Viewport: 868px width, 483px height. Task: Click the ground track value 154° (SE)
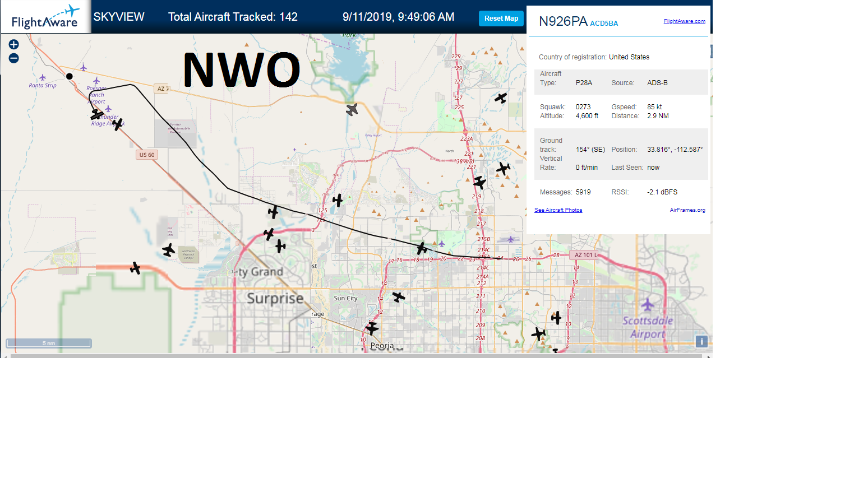tap(590, 150)
